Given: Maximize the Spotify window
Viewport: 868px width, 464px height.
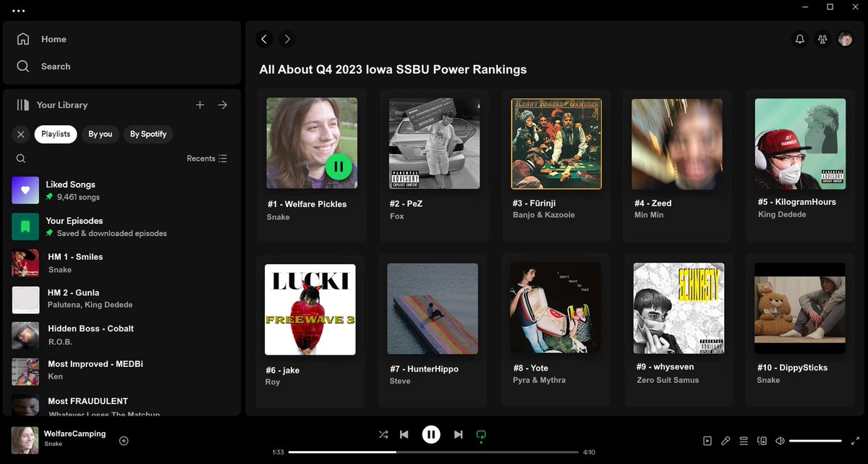Looking at the screenshot, I should [x=830, y=7].
